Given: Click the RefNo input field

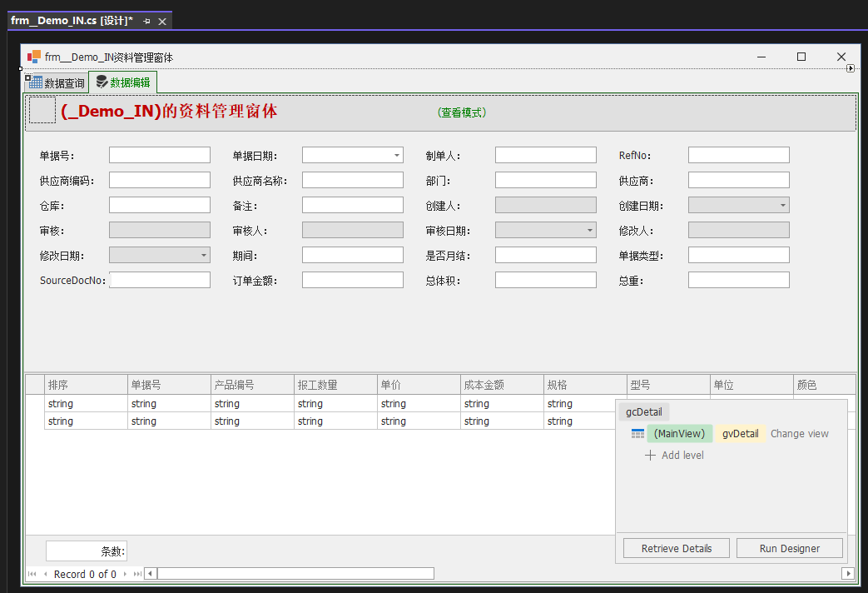Looking at the screenshot, I should click(x=738, y=155).
